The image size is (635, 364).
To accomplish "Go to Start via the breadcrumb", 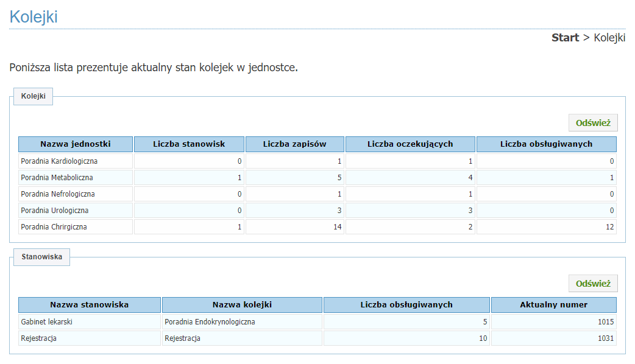I will pyautogui.click(x=565, y=38).
